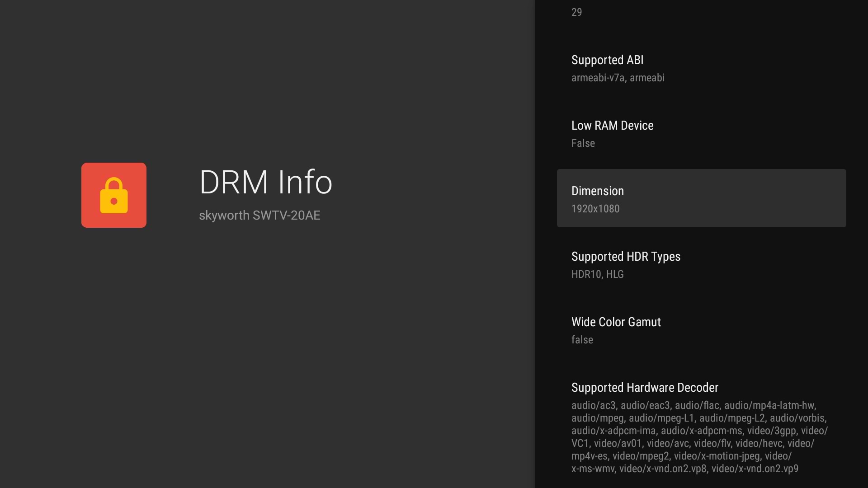The height and width of the screenshot is (488, 868).
Task: Click the audio/ac3 decoder list text
Action: (x=699, y=437)
